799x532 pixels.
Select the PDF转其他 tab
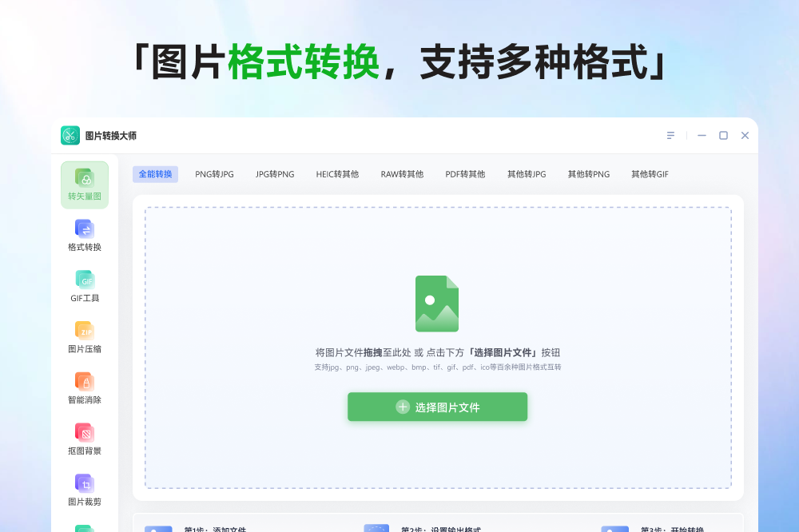coord(465,174)
